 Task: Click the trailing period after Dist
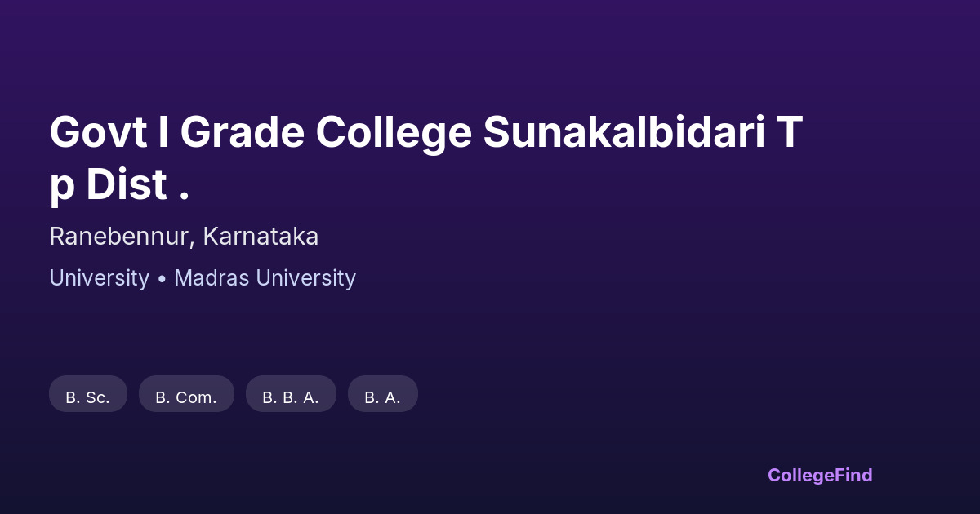coord(184,197)
